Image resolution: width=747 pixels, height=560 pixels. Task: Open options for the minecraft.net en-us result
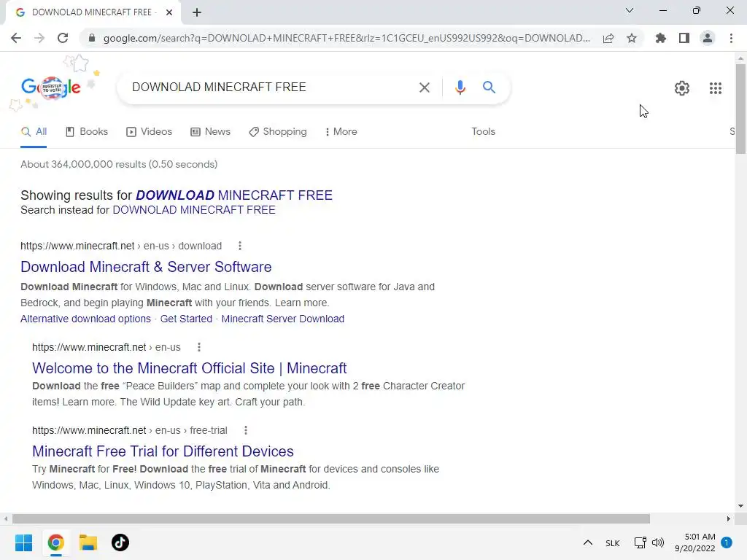pos(198,347)
